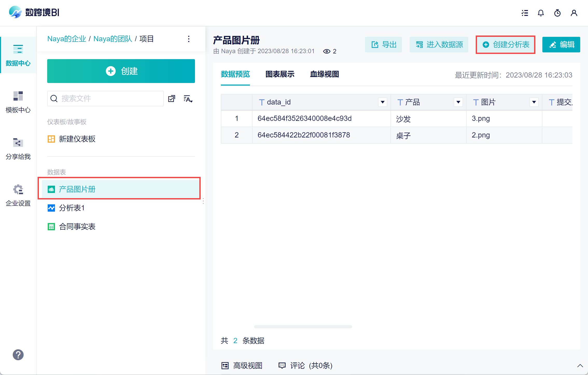Toggle multi-select checkbox icon beside search
The height and width of the screenshot is (375, 588).
click(172, 99)
